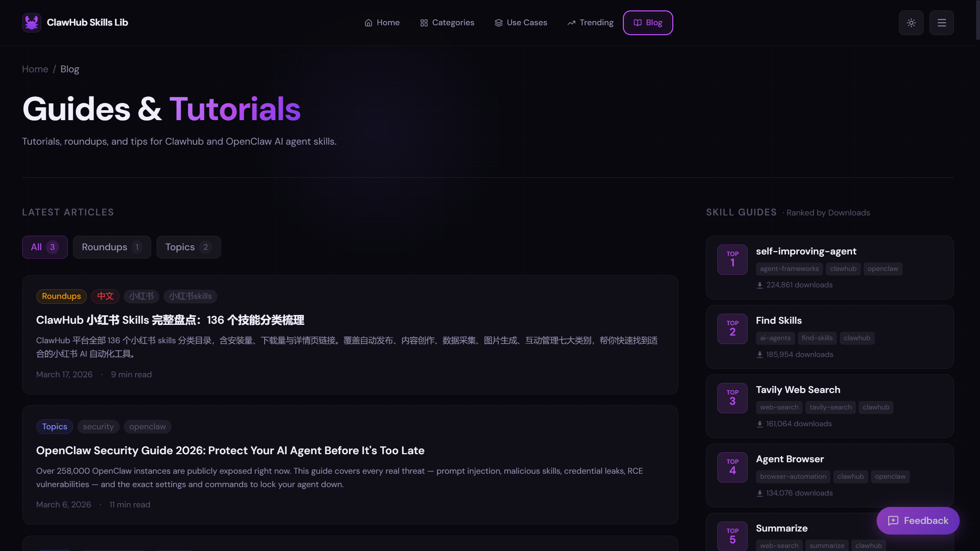
Task: Filter articles by Roundups
Action: 112,247
